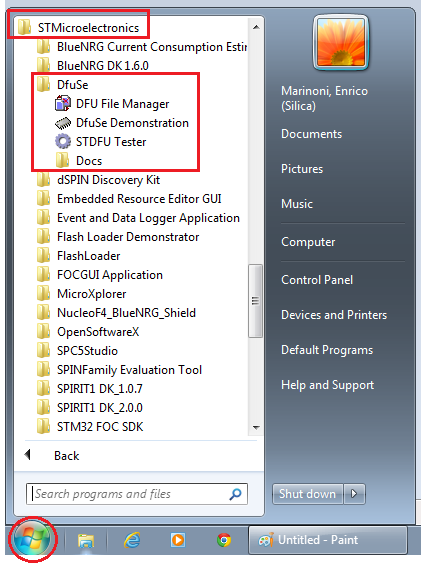This screenshot has width=421, height=566.
Task: Open Windows Explorer from the taskbar
Action: (x=86, y=540)
